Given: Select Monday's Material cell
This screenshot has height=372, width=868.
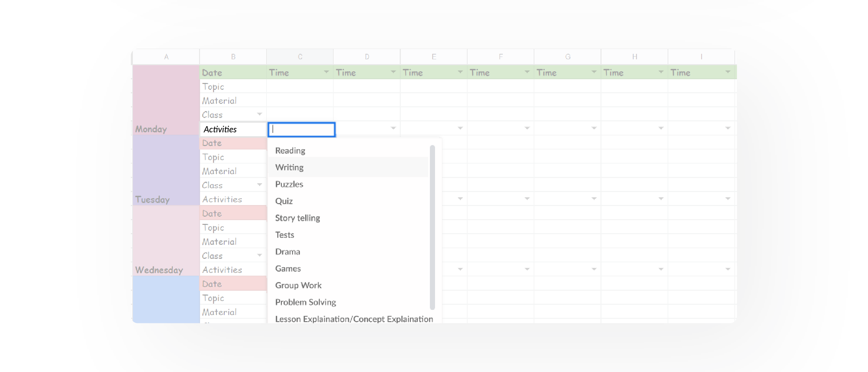Looking at the screenshot, I should coord(233,100).
